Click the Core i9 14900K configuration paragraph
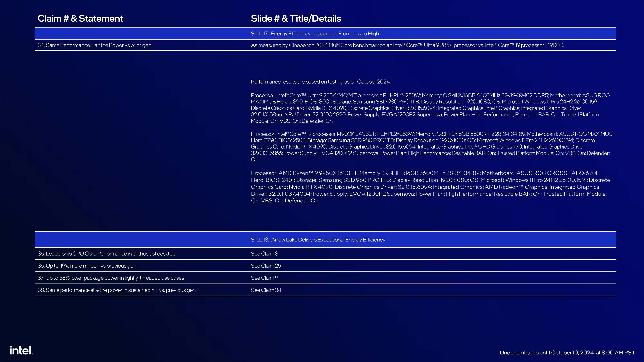644x362 pixels. pyautogui.click(x=431, y=147)
